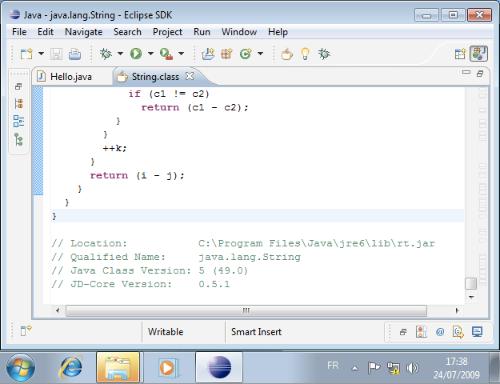The width and height of the screenshot is (500, 384).
Task: Open the Search menu
Action: pyautogui.click(x=127, y=32)
